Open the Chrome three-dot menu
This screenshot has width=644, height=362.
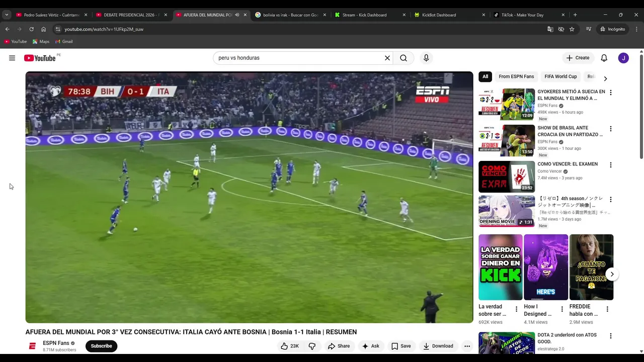pyautogui.click(x=636, y=29)
